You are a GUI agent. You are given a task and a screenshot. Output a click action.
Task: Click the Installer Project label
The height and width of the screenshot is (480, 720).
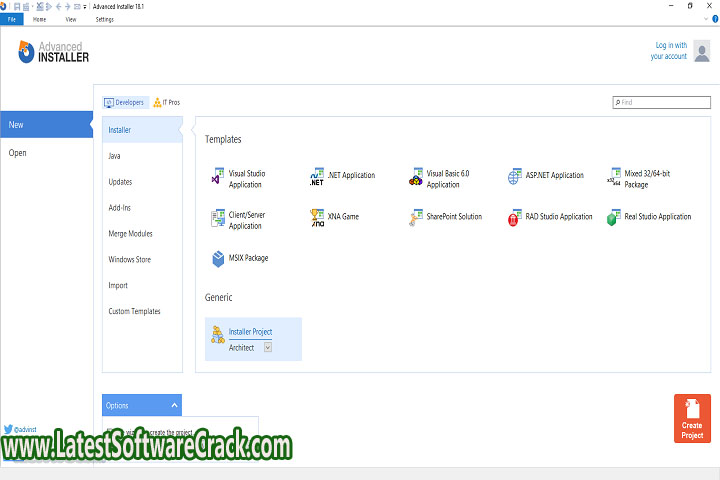pos(250,332)
